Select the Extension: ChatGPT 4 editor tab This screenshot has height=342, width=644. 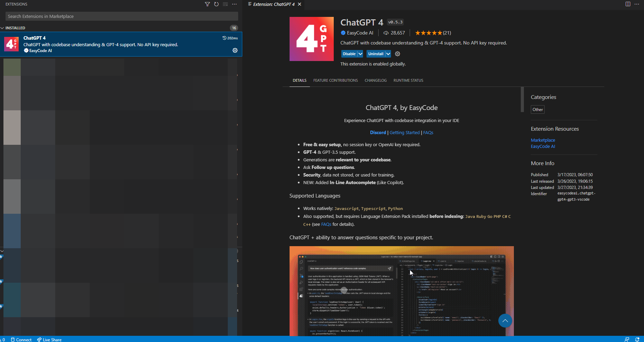274,4
